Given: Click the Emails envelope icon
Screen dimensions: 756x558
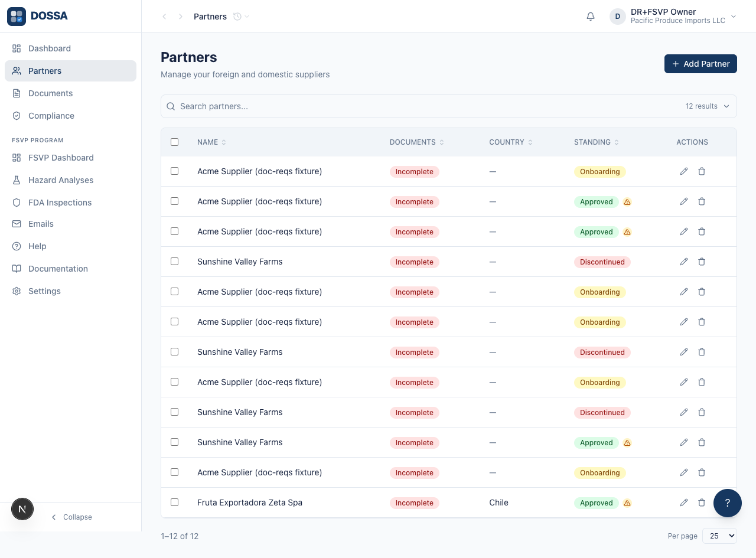Looking at the screenshot, I should (17, 224).
